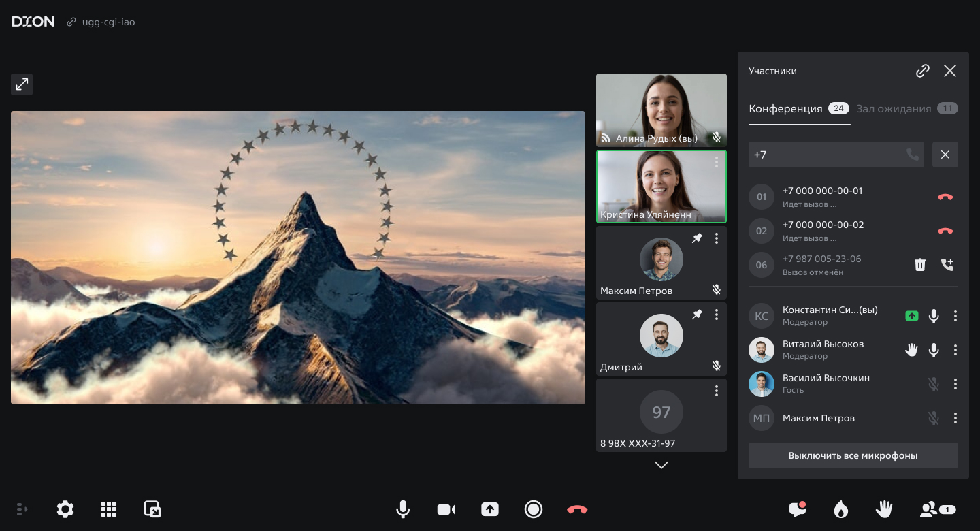Open more options for Виталий Высоков
980x531 pixels.
coord(955,350)
